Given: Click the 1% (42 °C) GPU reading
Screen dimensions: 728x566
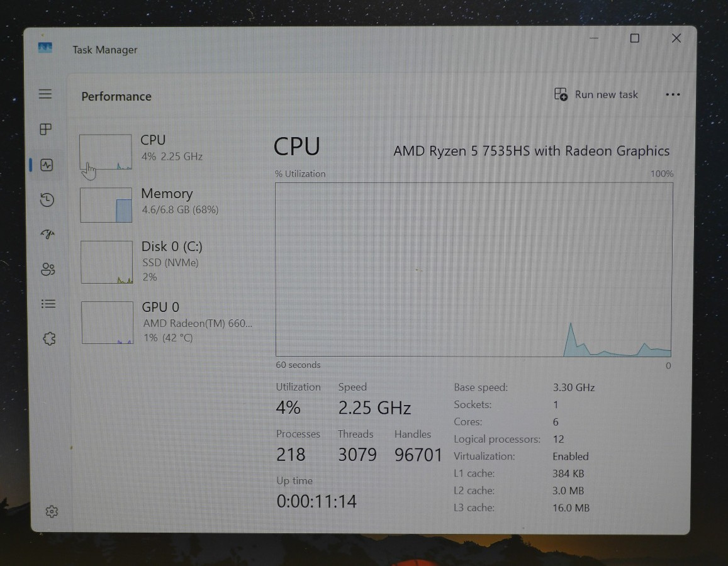Looking at the screenshot, I should pos(168,338).
